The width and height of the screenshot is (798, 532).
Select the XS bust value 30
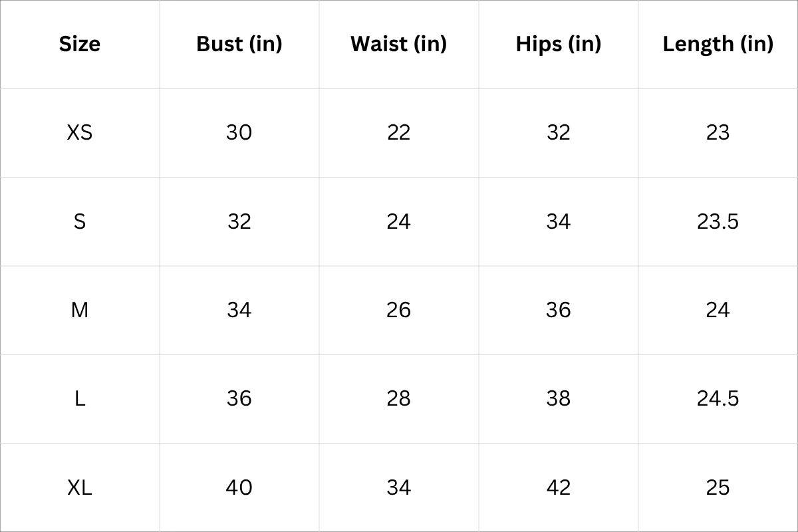[x=239, y=132]
